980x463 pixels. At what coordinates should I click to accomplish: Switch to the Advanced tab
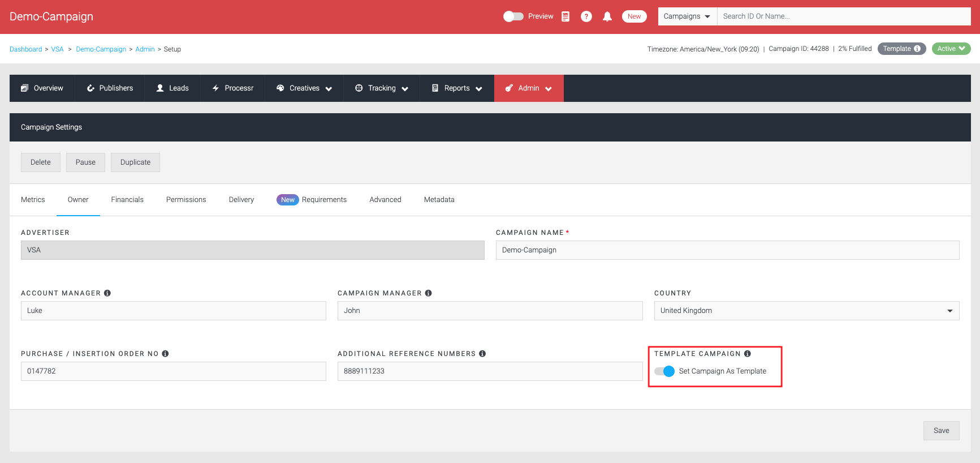(x=385, y=200)
